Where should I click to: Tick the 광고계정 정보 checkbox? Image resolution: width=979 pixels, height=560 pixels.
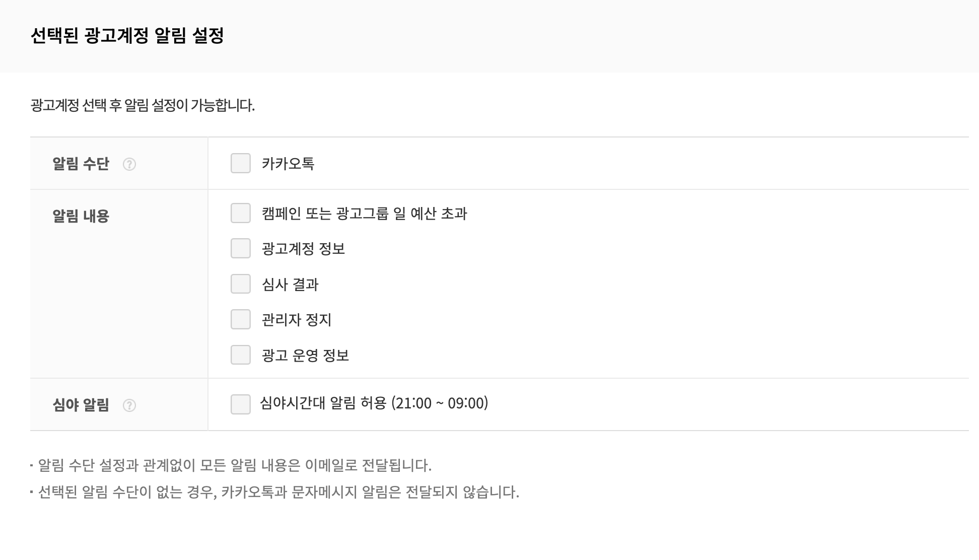241,249
